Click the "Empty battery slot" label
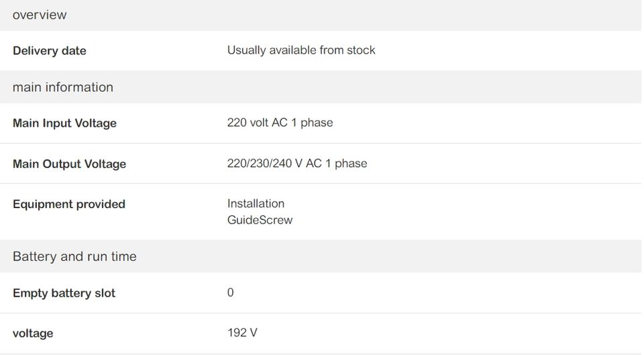Viewport: 644px width, 355px height. (x=64, y=293)
